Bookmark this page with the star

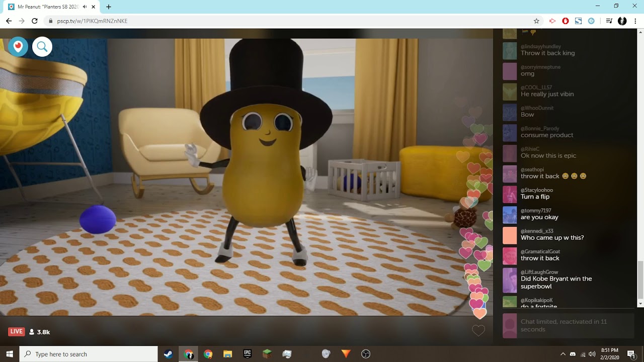coord(536,21)
